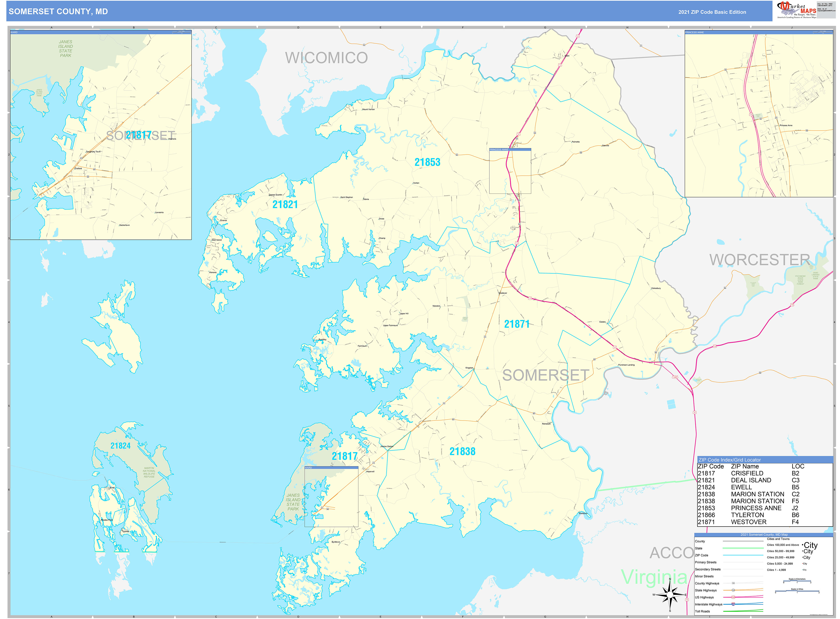Click the PRINCESS ANNE inset box header on main map
Viewport: 840px width, 619px height.
(x=510, y=150)
